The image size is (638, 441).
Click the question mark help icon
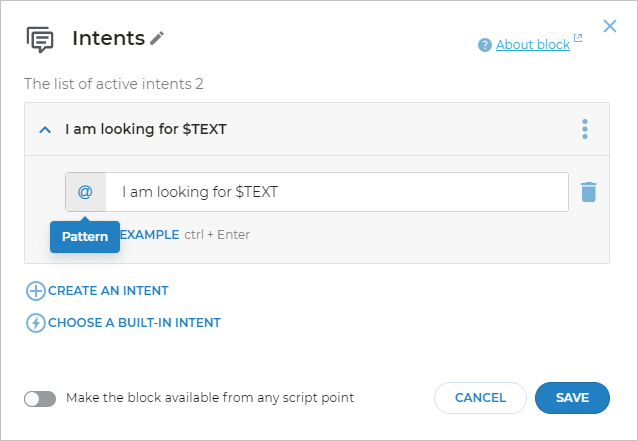click(485, 45)
